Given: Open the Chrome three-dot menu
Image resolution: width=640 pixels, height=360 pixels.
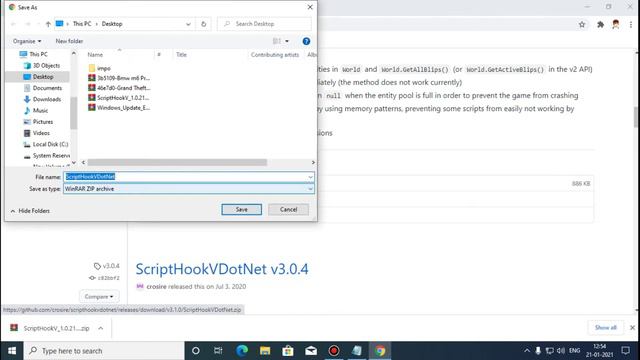Looking at the screenshot, I should [631, 24].
